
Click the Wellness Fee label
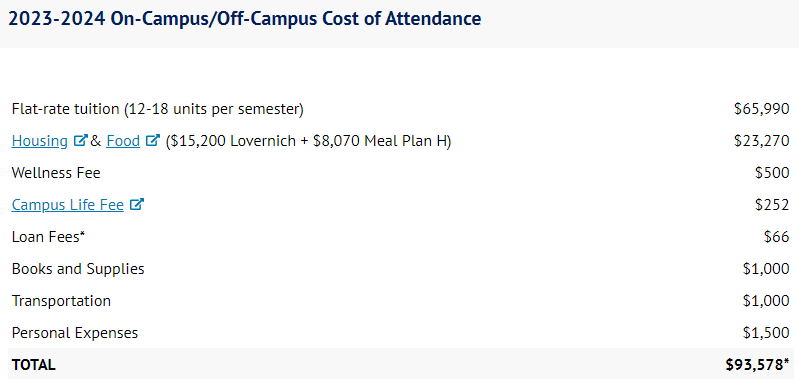[56, 173]
